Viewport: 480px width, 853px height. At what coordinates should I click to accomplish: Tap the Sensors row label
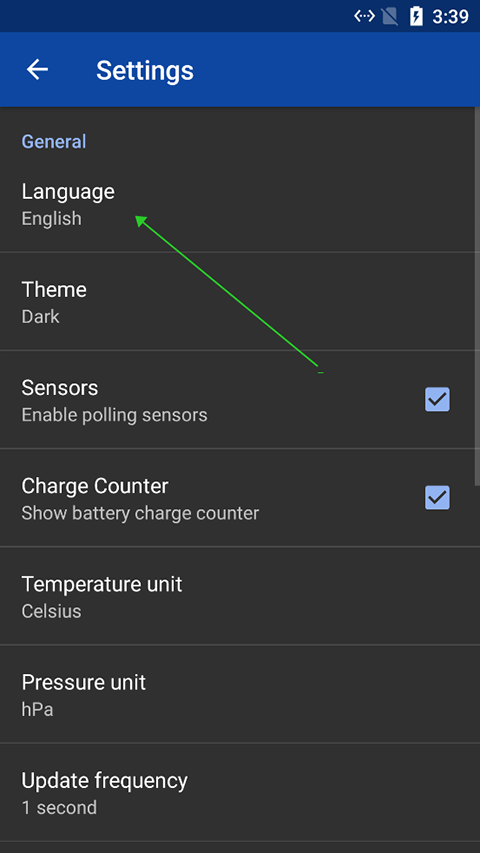[60, 388]
